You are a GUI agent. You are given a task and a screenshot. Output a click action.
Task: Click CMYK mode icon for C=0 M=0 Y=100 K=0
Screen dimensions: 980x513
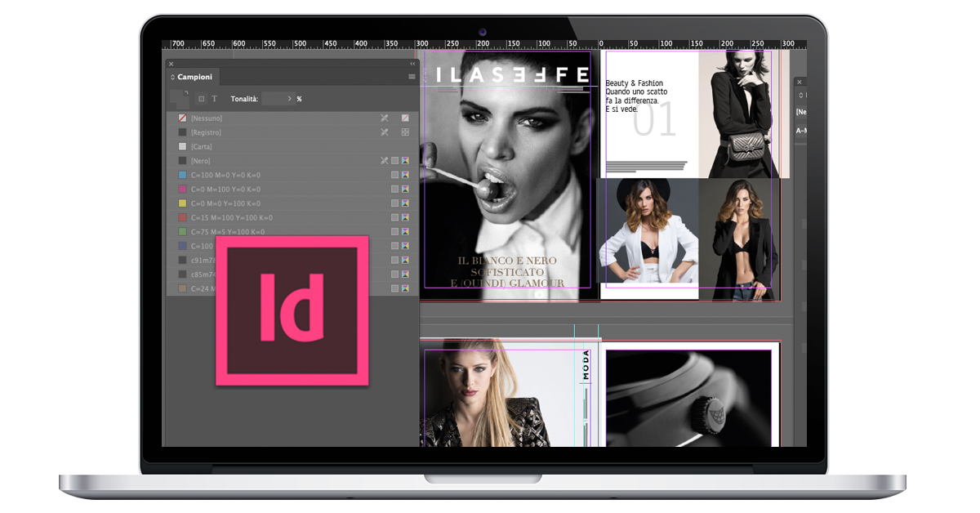[x=405, y=203]
